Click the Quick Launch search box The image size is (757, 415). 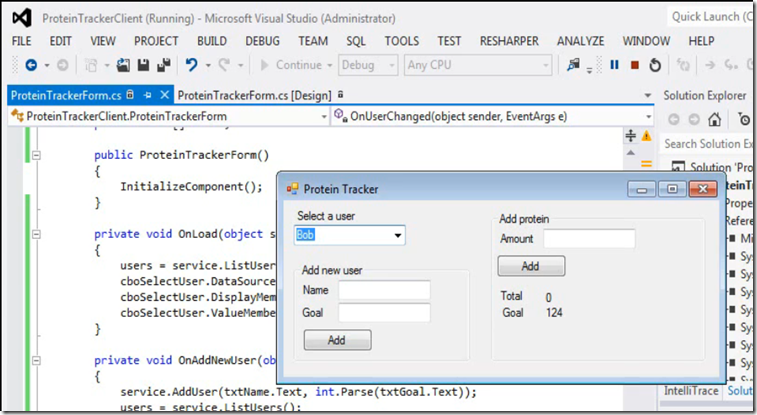click(x=712, y=17)
